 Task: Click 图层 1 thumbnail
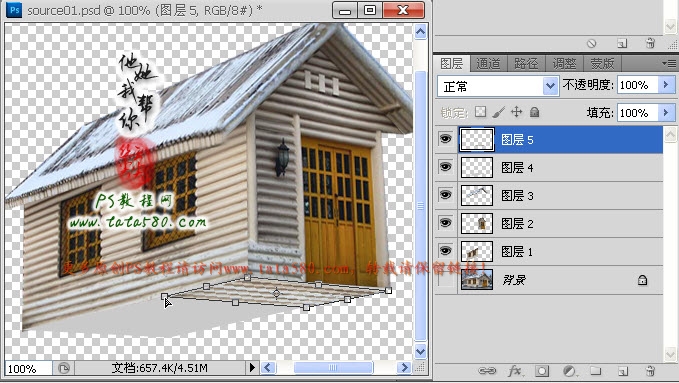(477, 252)
